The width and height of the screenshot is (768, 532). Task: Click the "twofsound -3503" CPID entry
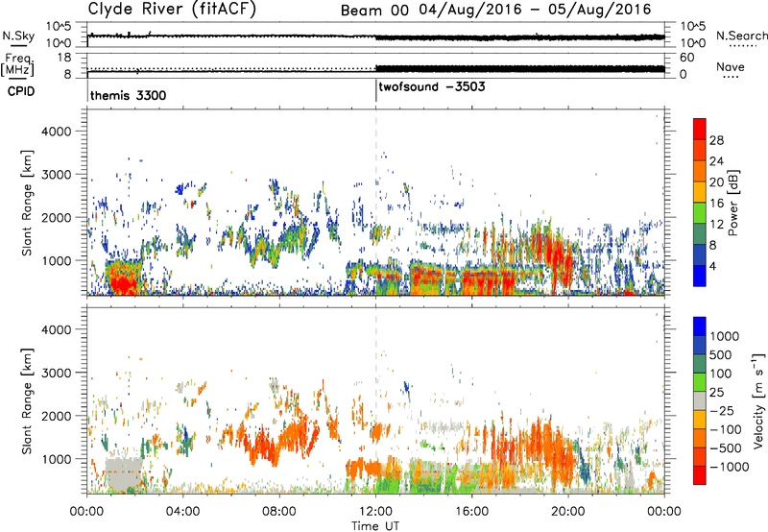pyautogui.click(x=431, y=86)
